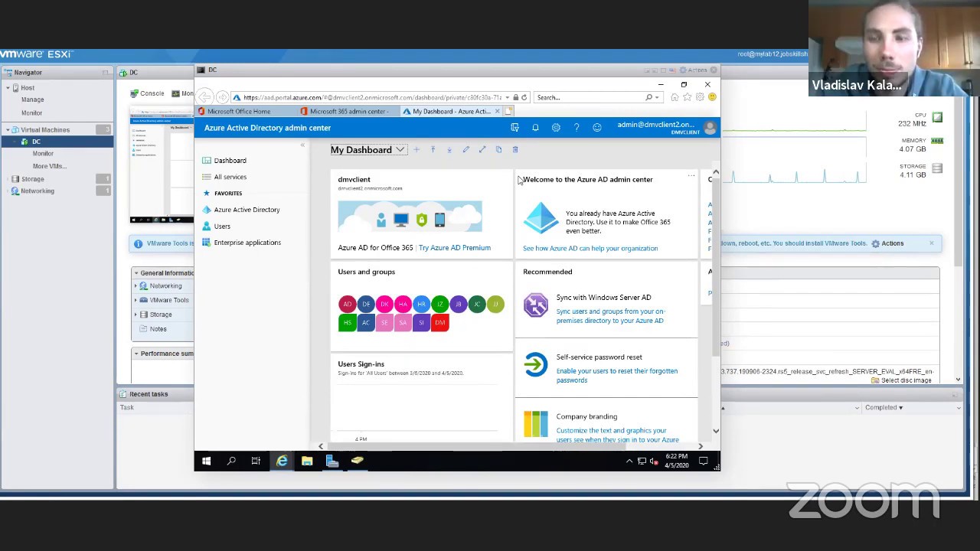Click the new dashboard plus icon
Image resolution: width=980 pixels, height=551 pixels.
click(x=416, y=149)
